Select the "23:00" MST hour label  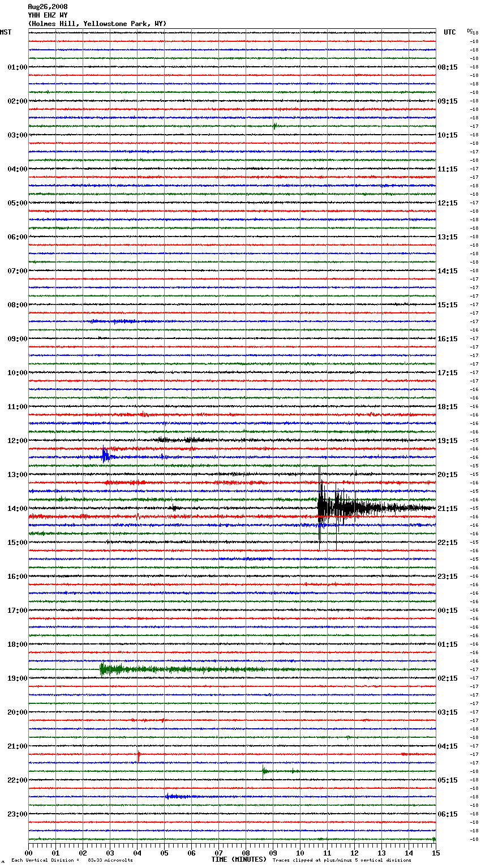[x=18, y=814]
